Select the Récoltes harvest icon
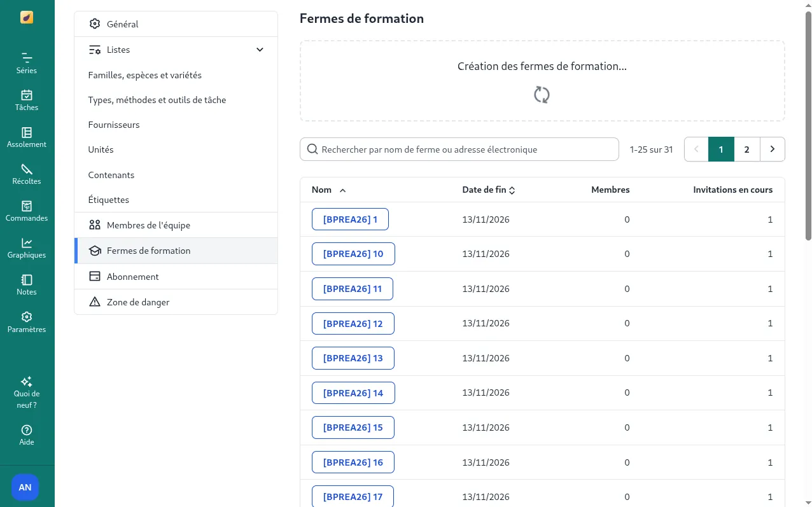The image size is (812, 507). pos(26,174)
